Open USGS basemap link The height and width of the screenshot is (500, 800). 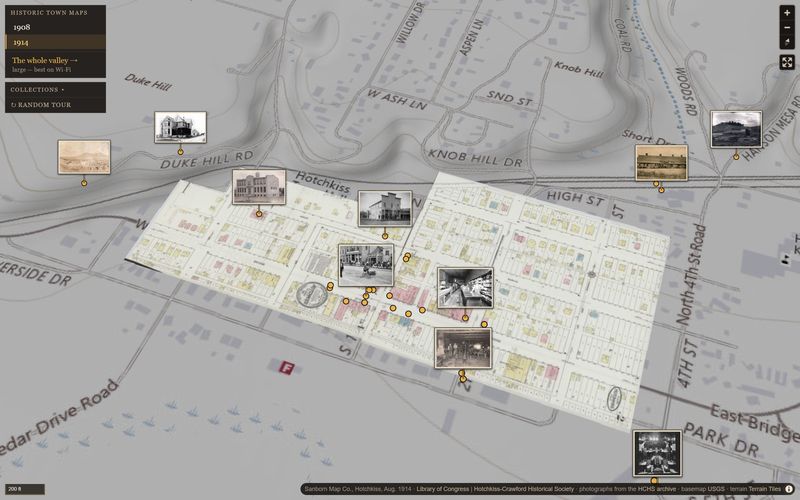coord(717,489)
